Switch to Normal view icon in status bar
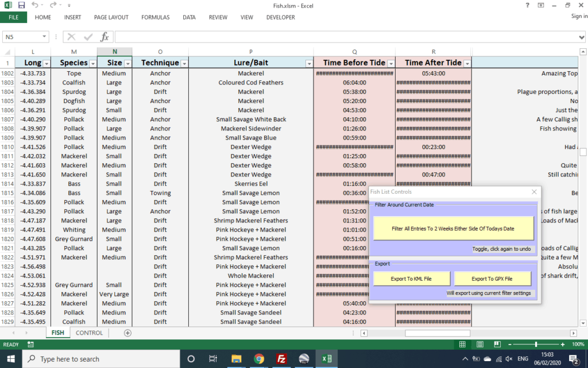588x368 pixels. coord(463,344)
